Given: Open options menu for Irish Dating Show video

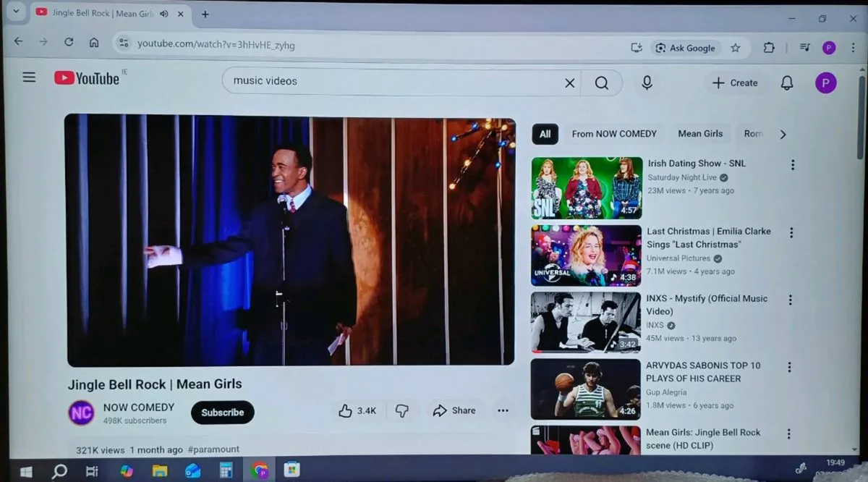Looking at the screenshot, I should coord(792,165).
